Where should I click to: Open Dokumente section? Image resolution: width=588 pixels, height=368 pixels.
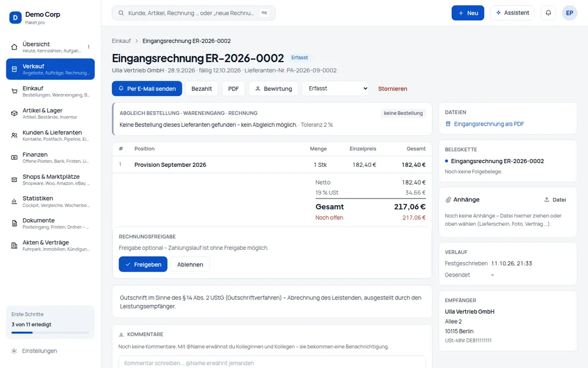50,224
